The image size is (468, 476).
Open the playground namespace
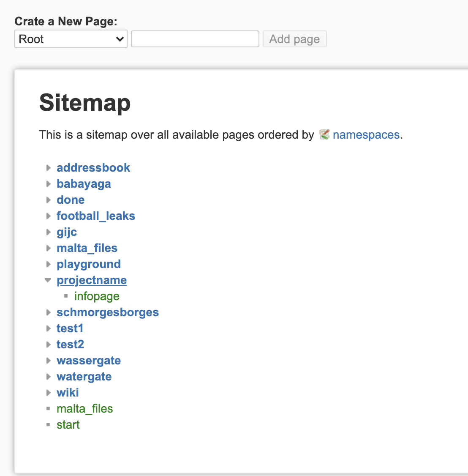pos(89,264)
